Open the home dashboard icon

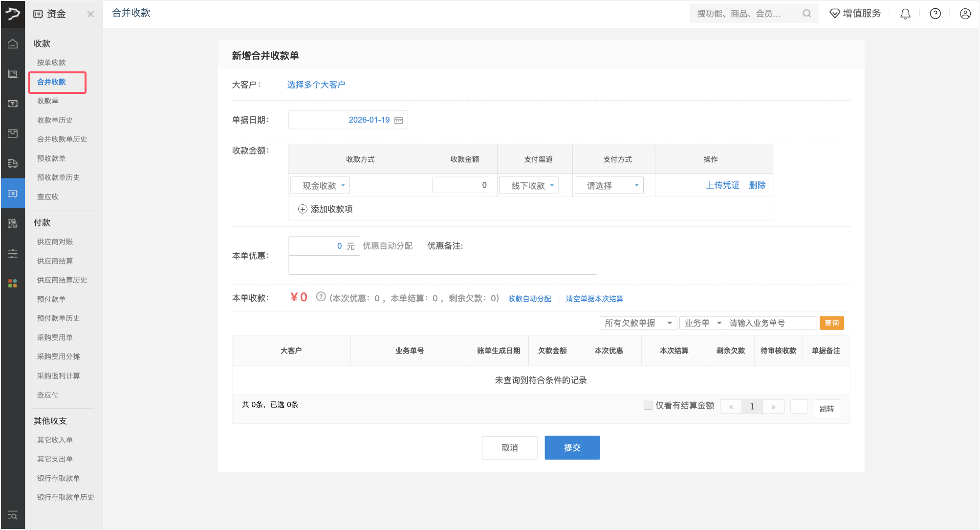click(13, 44)
